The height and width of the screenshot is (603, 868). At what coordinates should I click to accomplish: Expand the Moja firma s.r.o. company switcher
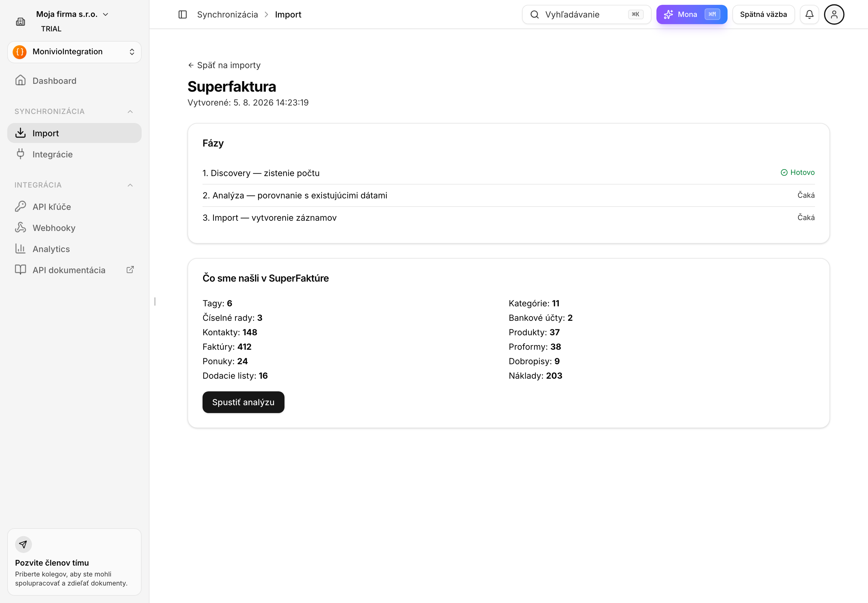click(x=73, y=14)
